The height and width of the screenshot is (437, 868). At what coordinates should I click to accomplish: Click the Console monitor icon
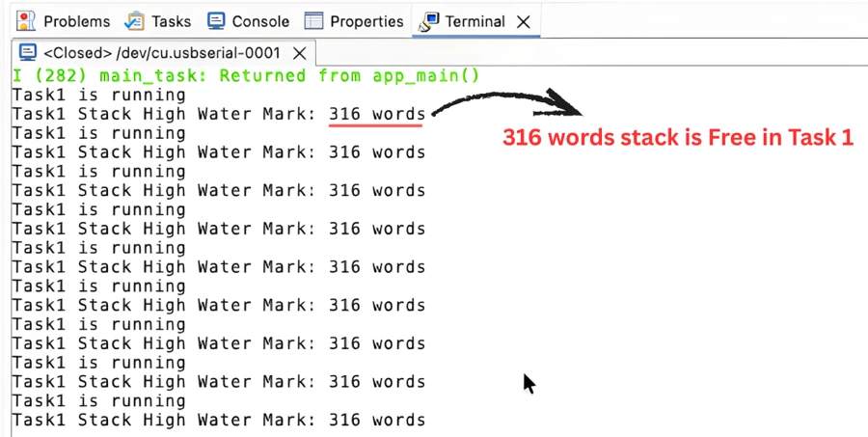pos(217,20)
